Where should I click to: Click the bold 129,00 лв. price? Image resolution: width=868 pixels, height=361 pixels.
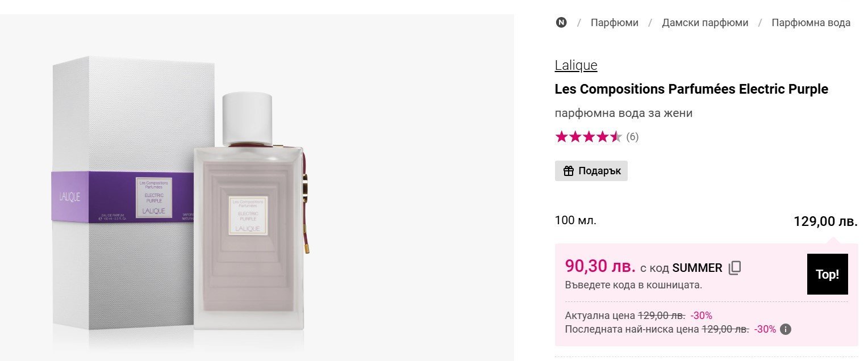pyautogui.click(x=825, y=221)
